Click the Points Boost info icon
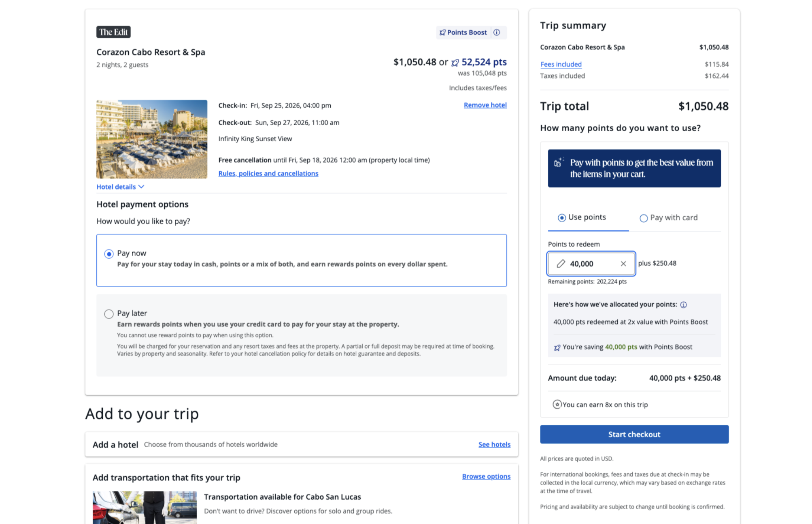Screen dimensions: 812x524 497,32
